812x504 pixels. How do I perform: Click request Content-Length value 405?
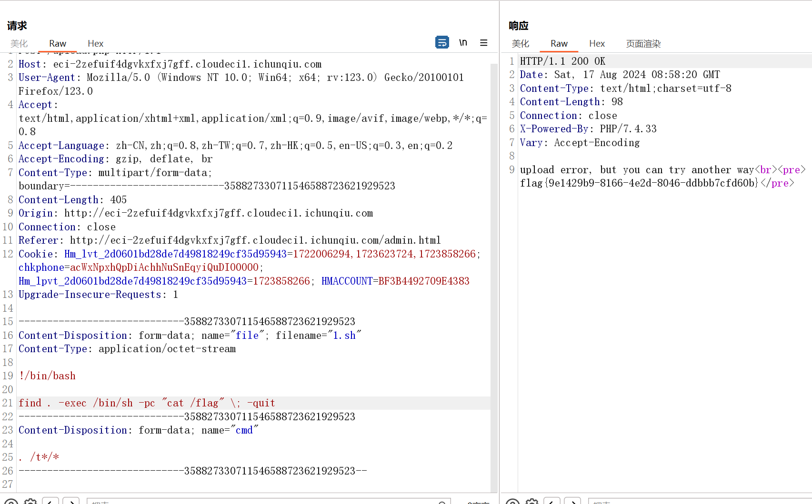[x=119, y=199]
